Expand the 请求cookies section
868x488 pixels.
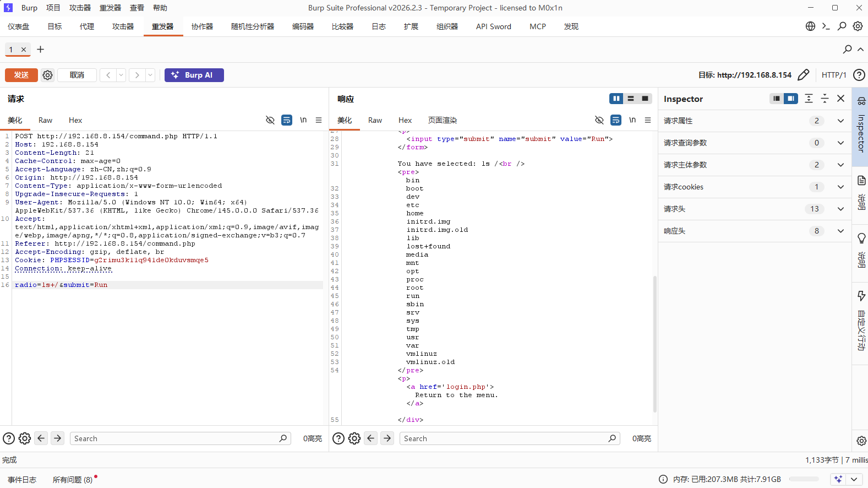point(840,187)
